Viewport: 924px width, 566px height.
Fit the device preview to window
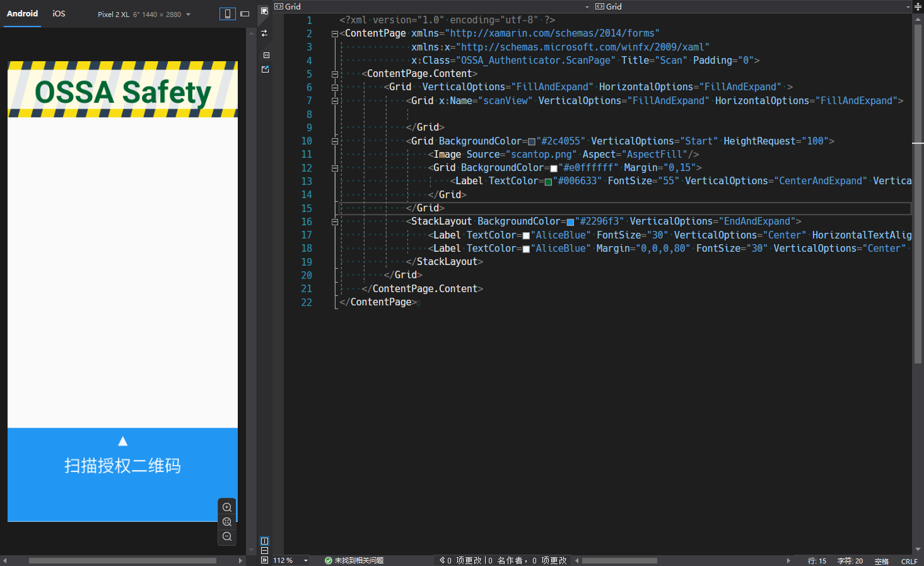[227, 522]
